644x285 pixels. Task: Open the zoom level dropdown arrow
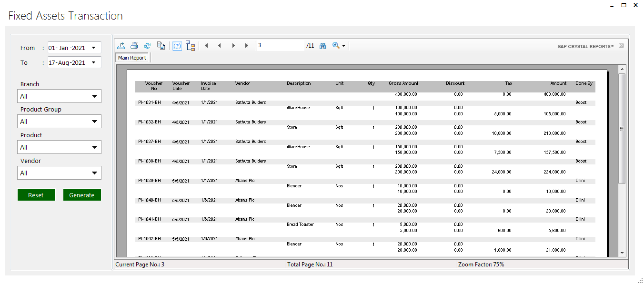[343, 46]
